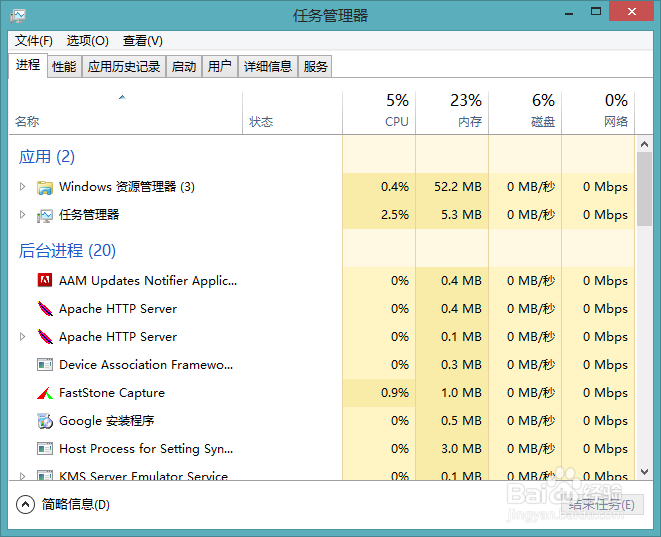
Task: Click the scrollbar up arrow
Action: 644,144
